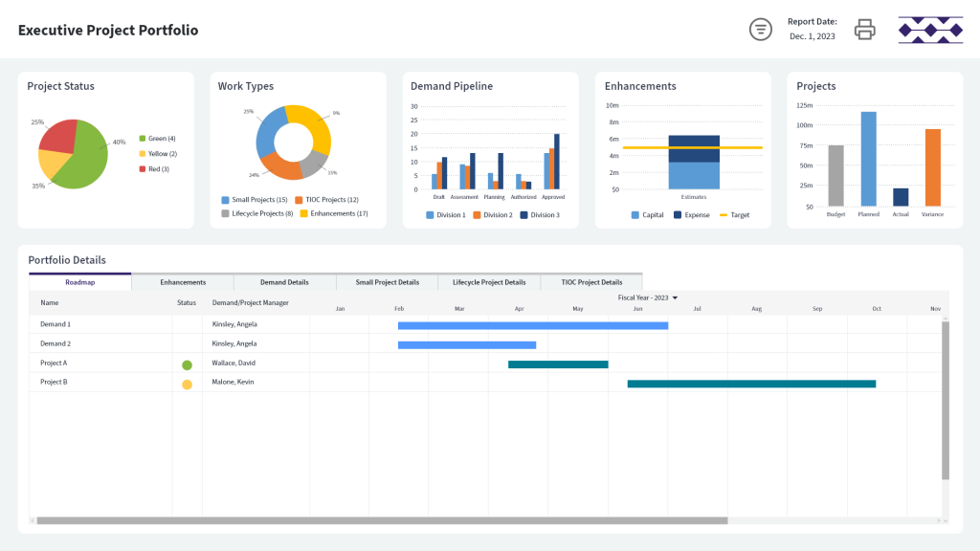Open the Lifecycle Project Details tab

click(x=489, y=282)
